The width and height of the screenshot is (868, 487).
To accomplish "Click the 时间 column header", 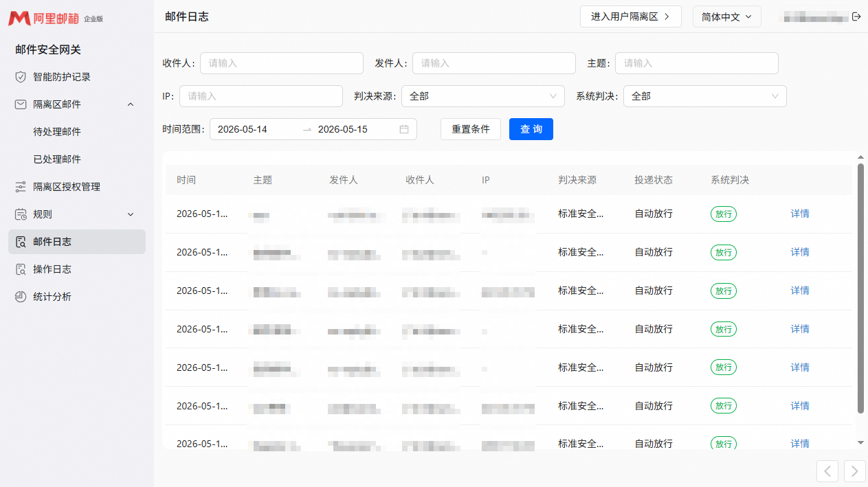I will (186, 180).
